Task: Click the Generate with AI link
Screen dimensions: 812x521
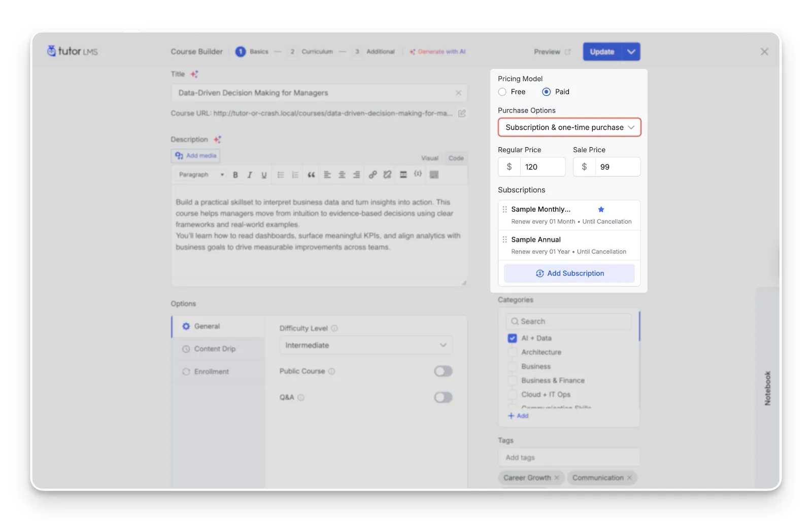Action: coord(437,52)
